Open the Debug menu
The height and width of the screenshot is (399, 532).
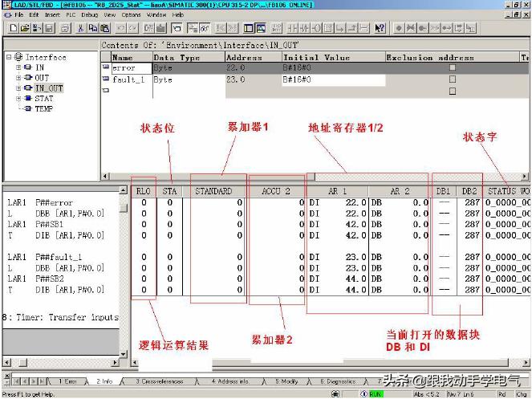pos(90,15)
